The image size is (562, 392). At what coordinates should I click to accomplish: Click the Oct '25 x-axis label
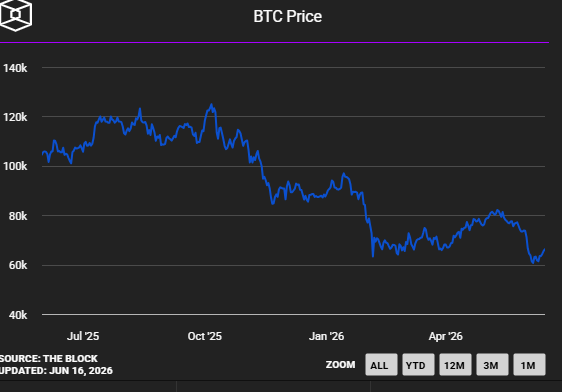pos(205,336)
